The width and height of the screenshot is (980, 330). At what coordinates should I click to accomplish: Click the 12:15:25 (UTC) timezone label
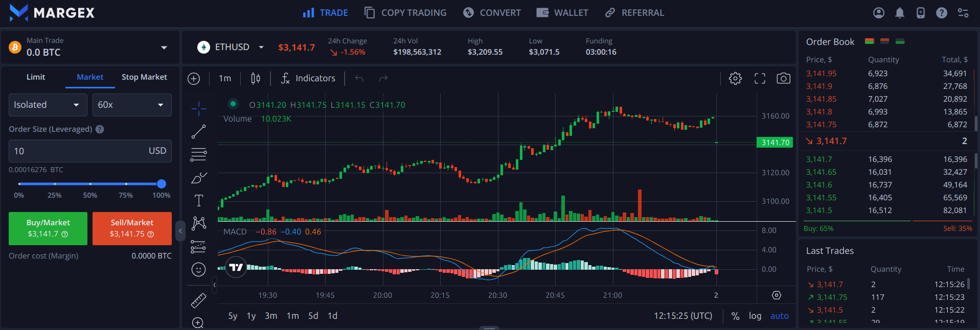tap(683, 316)
